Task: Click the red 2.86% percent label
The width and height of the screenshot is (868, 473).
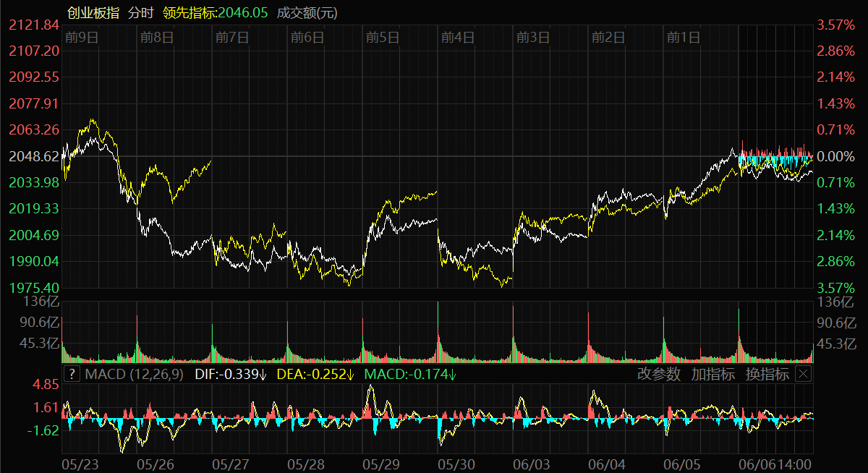Action: tap(835, 51)
